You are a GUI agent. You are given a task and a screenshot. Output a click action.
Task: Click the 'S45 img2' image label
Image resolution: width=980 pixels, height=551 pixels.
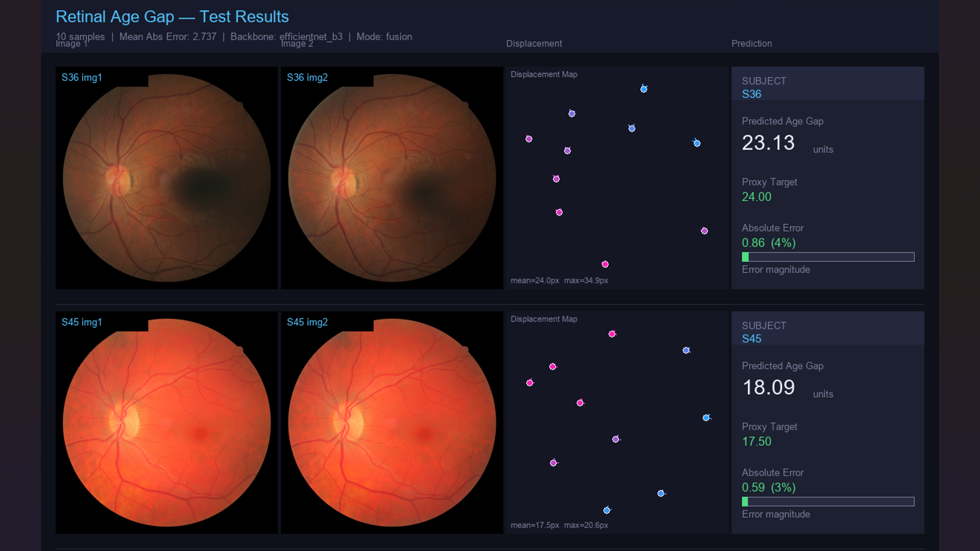[307, 322]
